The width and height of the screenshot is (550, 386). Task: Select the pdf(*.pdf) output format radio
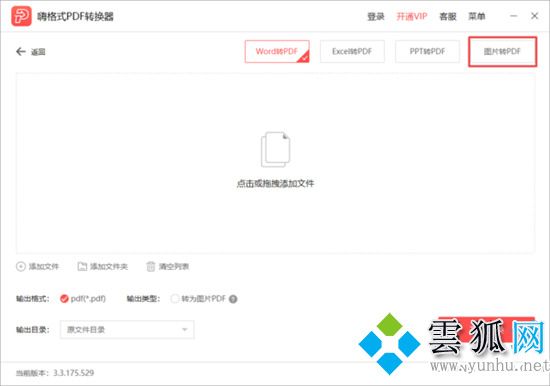click(x=64, y=299)
